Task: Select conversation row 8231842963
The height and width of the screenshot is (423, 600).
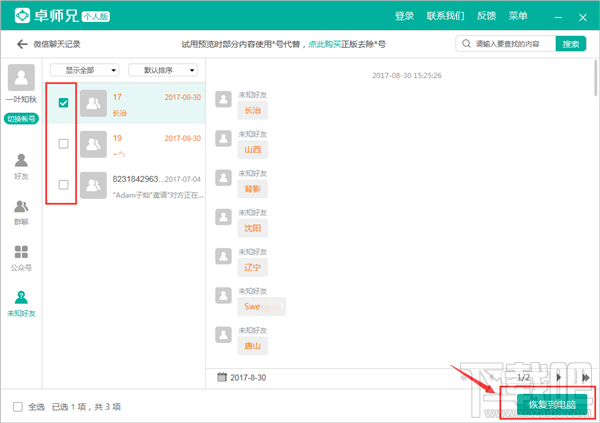Action: pos(126,185)
